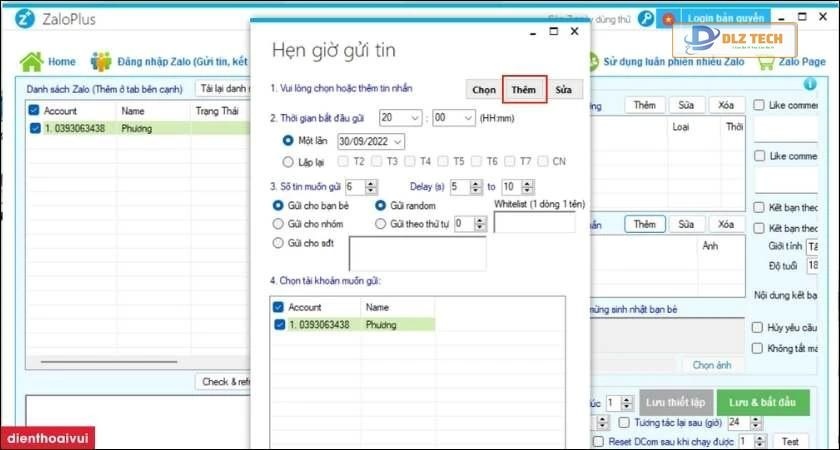Image resolution: width=840 pixels, height=450 pixels.
Task: Click the Đăng nhập Zalo people icon
Action: [x=101, y=61]
